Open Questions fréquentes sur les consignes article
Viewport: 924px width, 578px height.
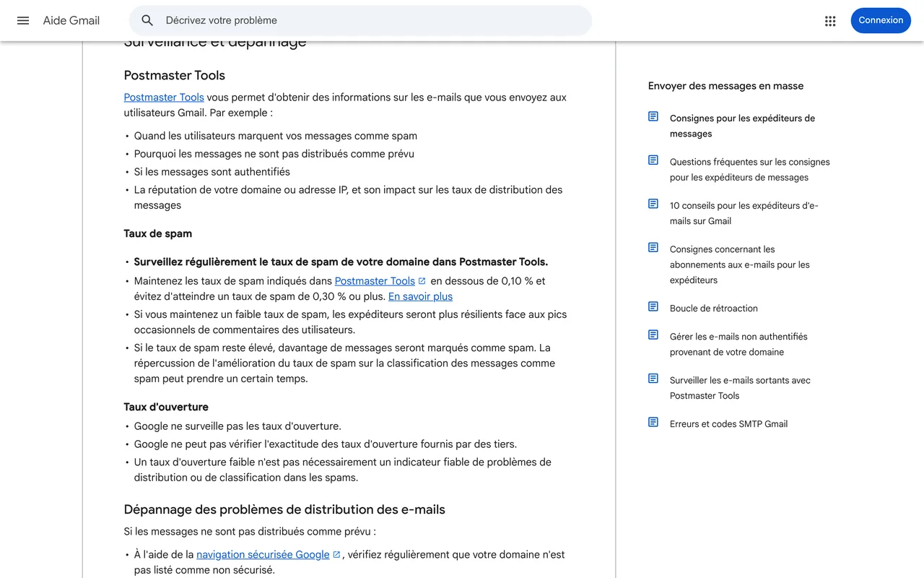[x=749, y=170]
